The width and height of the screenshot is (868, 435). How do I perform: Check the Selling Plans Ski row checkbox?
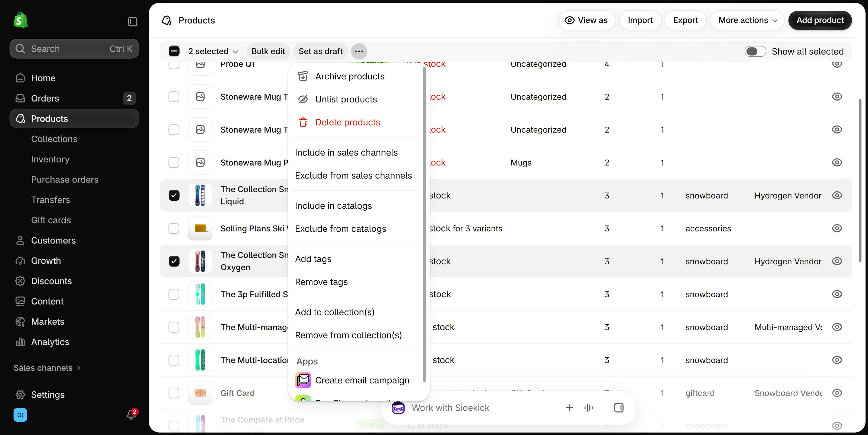(174, 228)
